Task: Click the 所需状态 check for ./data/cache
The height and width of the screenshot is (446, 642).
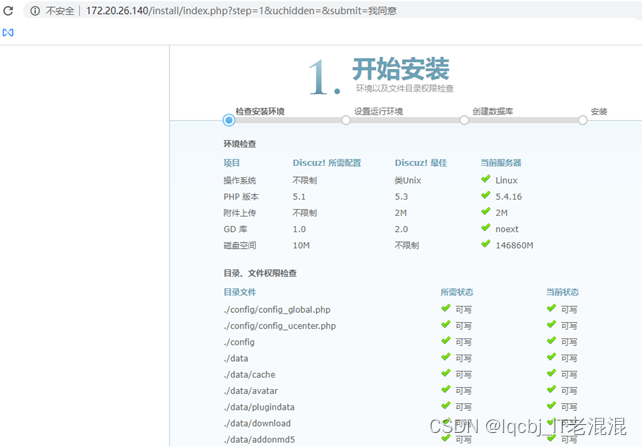Action: (446, 374)
